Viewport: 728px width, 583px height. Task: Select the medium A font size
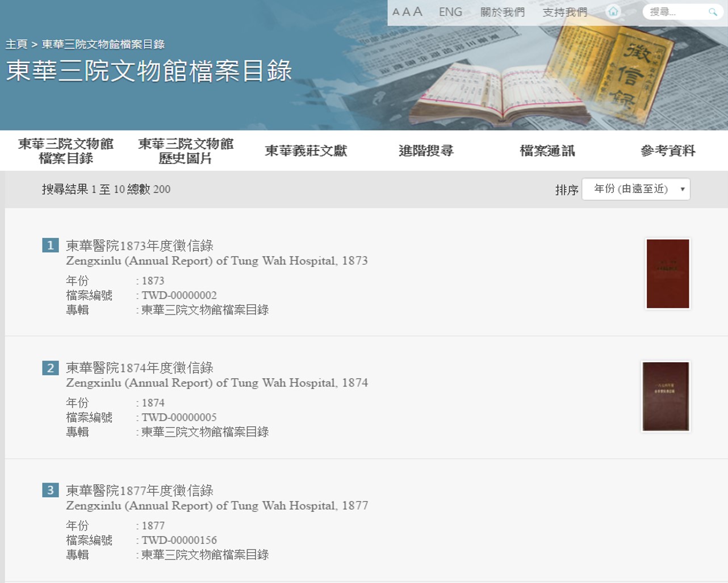click(406, 12)
